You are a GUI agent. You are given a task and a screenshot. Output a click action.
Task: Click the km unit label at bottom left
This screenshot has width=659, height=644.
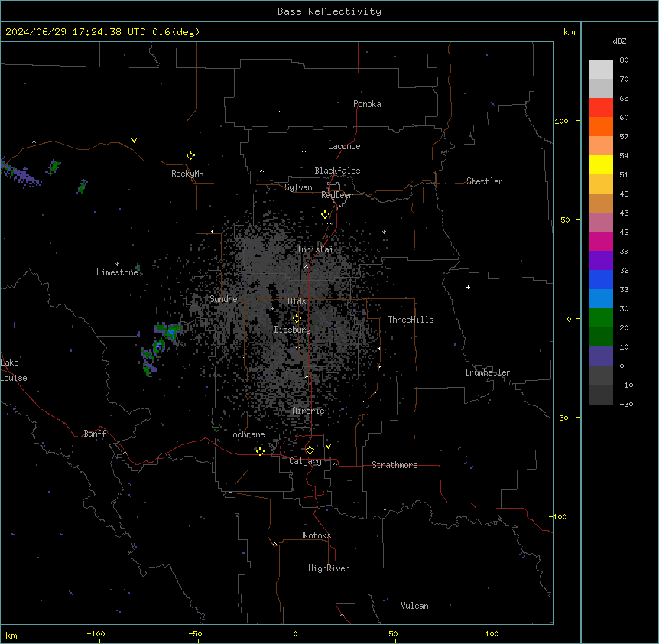pos(11,635)
